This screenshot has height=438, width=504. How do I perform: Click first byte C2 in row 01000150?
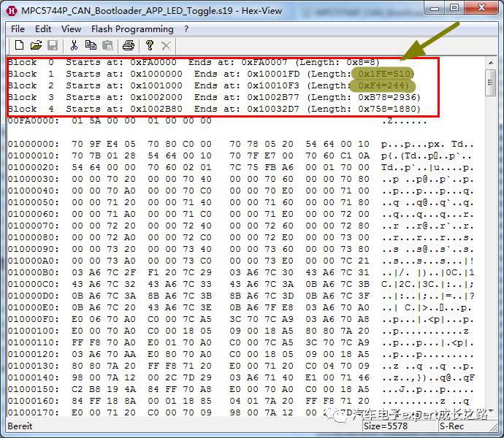[77, 389]
